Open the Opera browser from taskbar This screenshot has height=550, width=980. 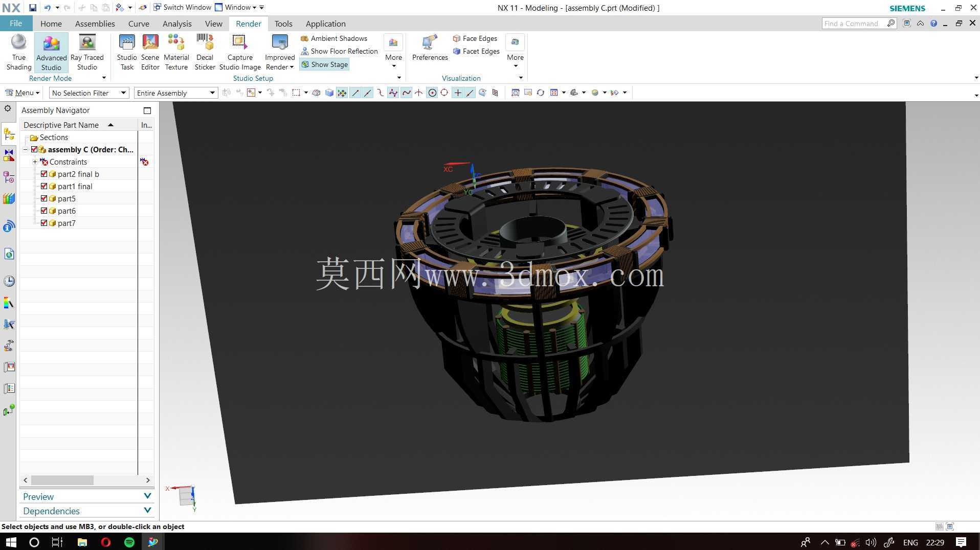coord(106,542)
